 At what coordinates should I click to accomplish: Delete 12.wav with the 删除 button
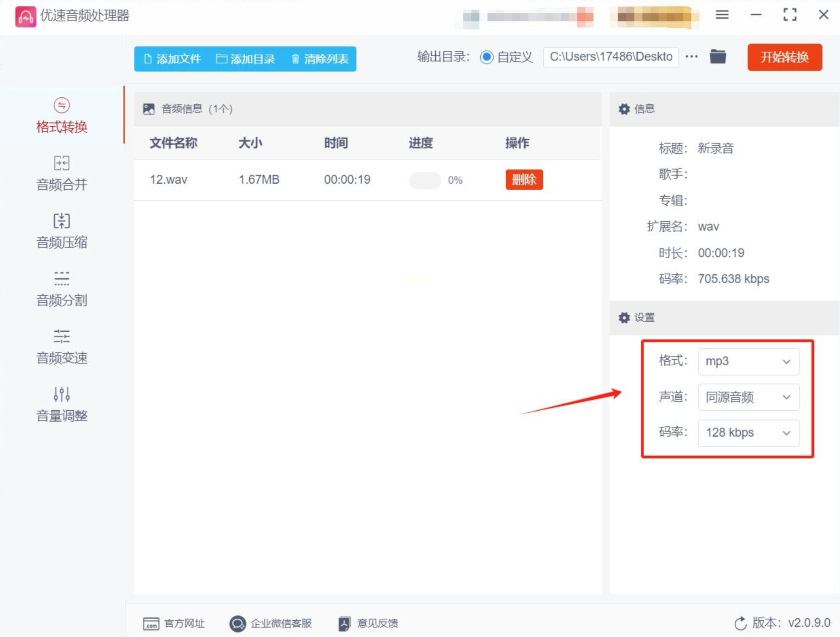coord(524,180)
